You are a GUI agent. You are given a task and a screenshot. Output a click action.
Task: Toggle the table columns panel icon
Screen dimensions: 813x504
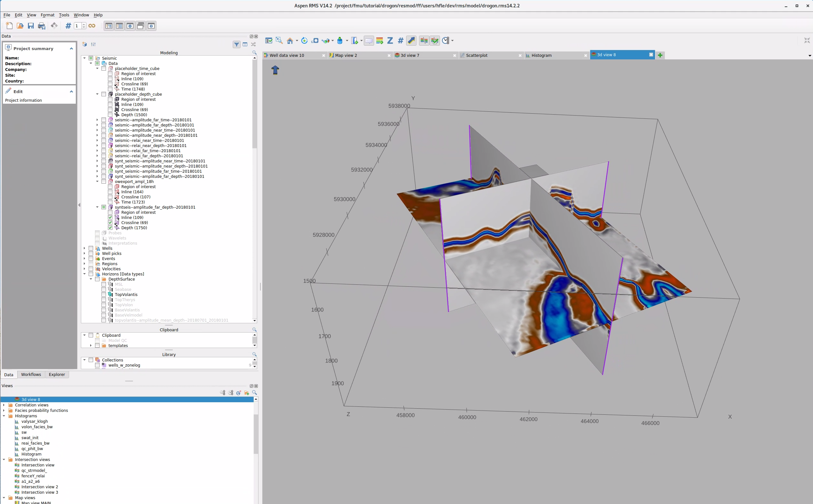coord(119,26)
